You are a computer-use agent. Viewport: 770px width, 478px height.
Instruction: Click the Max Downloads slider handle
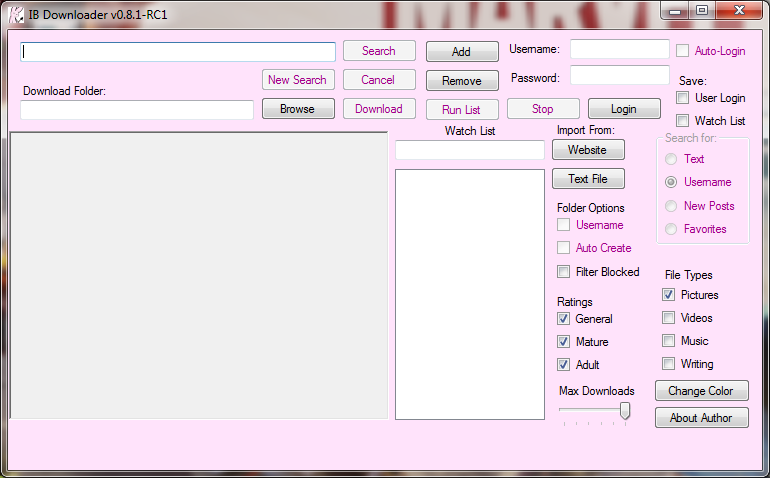click(x=625, y=411)
